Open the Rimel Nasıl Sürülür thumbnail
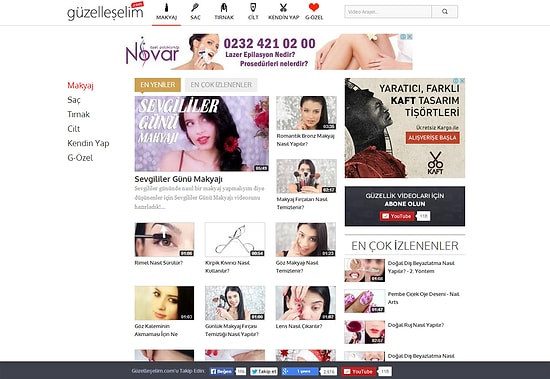Image resolution: width=550 pixels, height=379 pixels. pyautogui.click(x=164, y=240)
